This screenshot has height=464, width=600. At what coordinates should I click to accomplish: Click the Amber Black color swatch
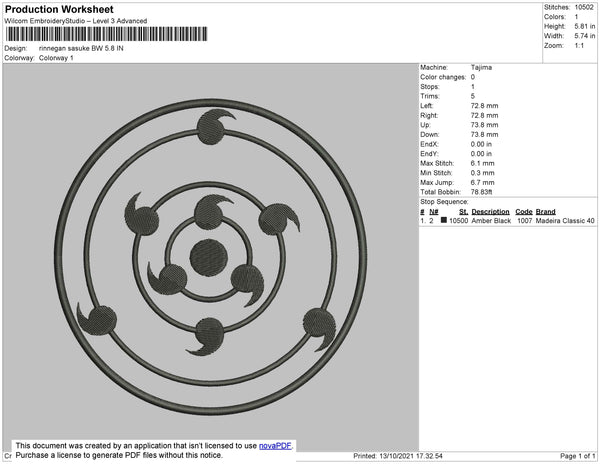[x=443, y=220]
